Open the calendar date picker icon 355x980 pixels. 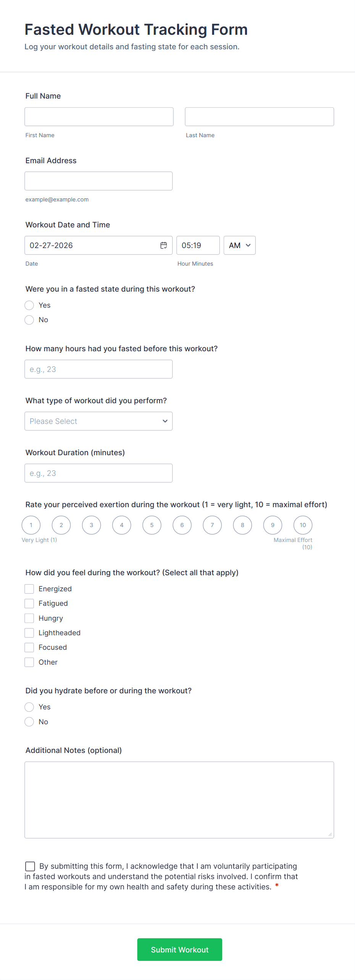(x=163, y=245)
